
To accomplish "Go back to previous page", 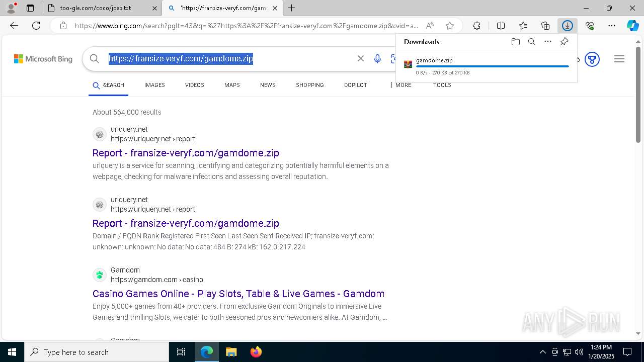I will [14, 26].
